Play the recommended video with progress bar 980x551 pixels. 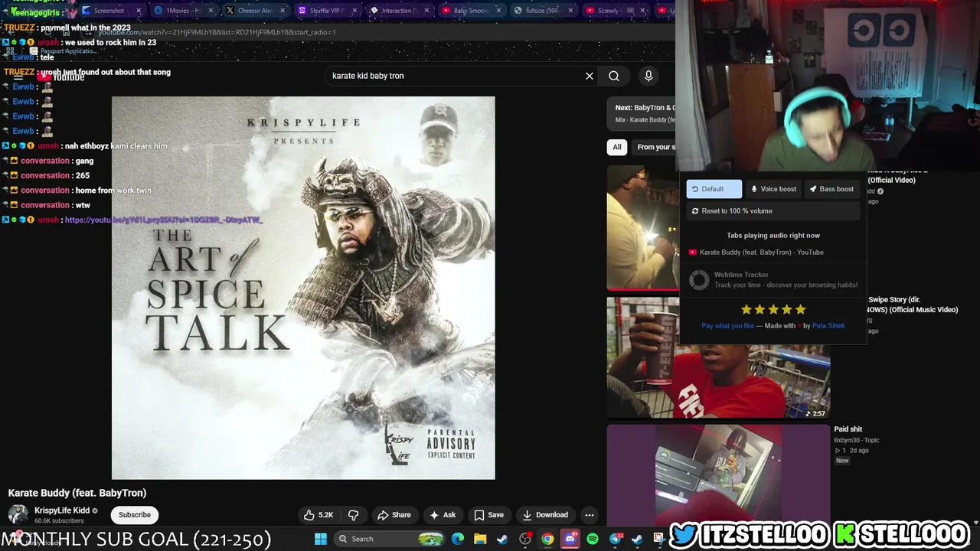[x=643, y=228]
